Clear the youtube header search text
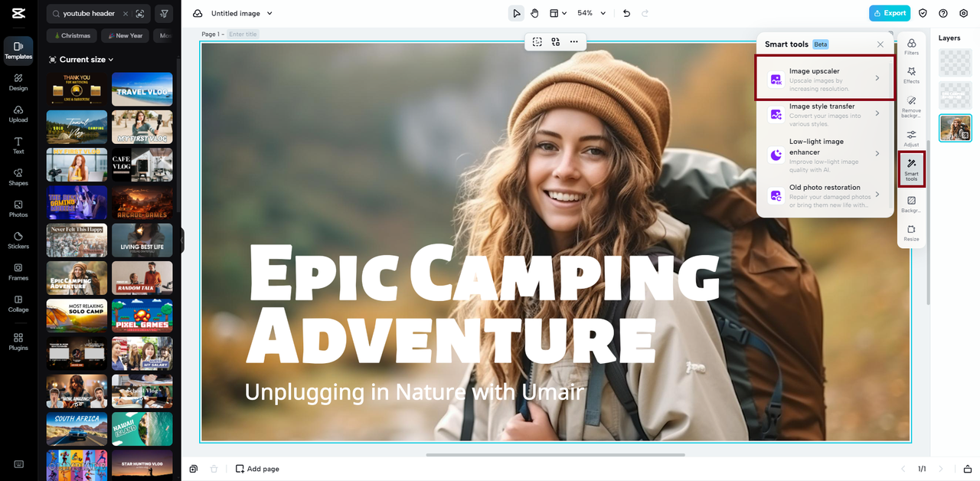980x481 pixels. (x=126, y=14)
